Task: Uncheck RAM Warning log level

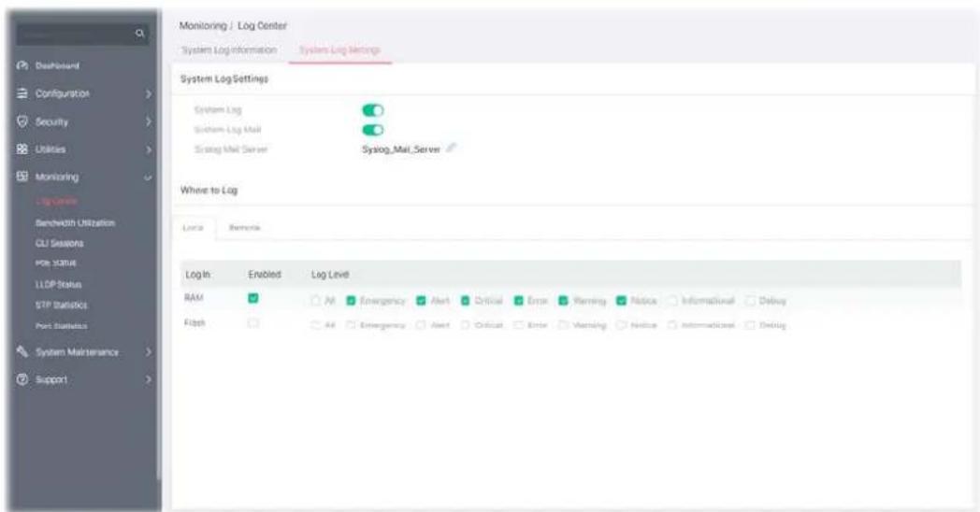Action: click(563, 300)
